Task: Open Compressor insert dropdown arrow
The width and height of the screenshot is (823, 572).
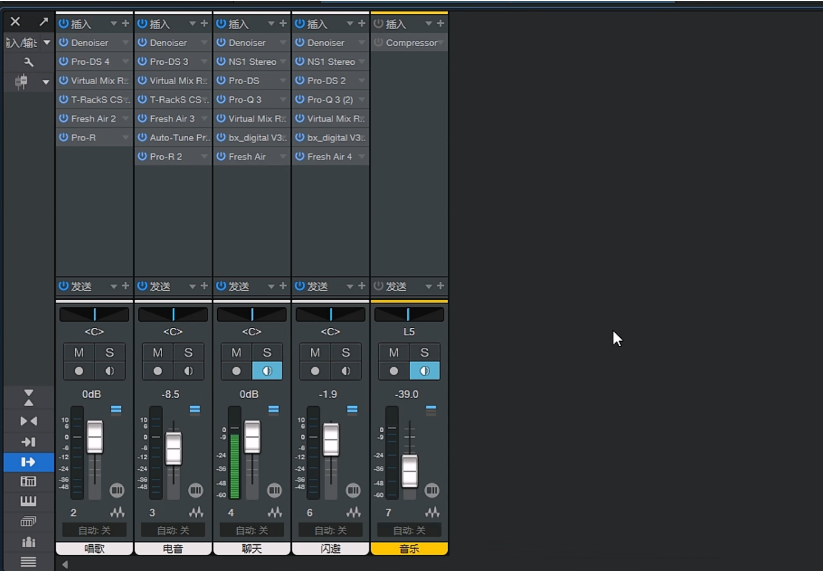Action: (x=441, y=43)
